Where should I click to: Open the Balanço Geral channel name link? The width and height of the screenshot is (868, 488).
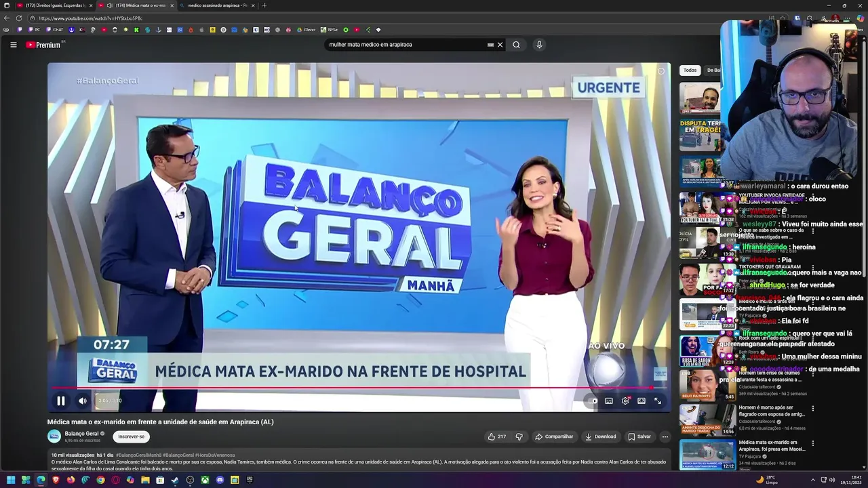[x=82, y=434]
